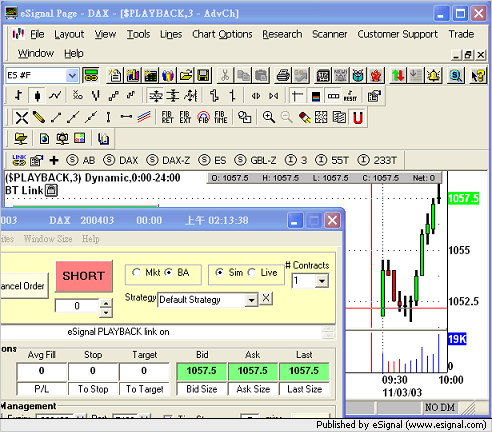
Task: Open the Default Strategy dropdown
Action: click(251, 300)
